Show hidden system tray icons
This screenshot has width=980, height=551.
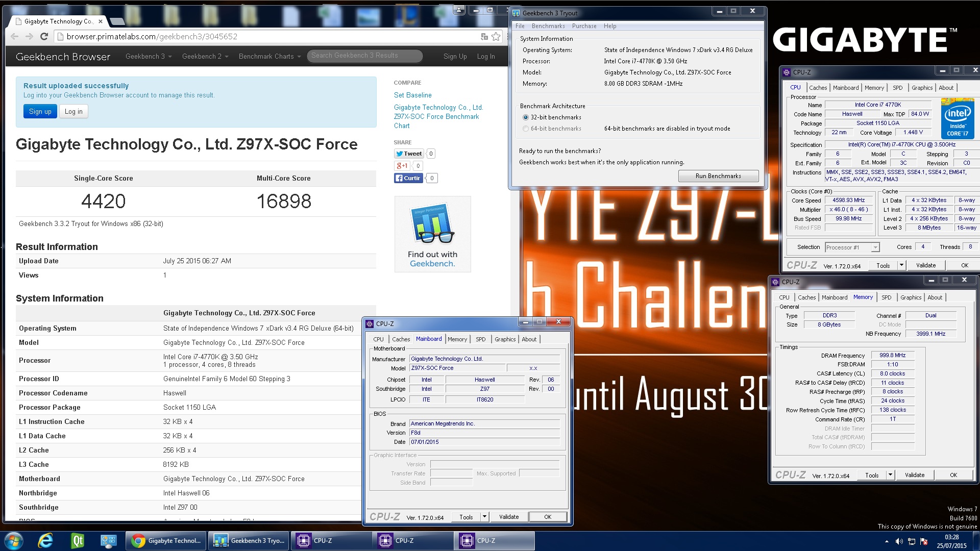[x=887, y=541]
